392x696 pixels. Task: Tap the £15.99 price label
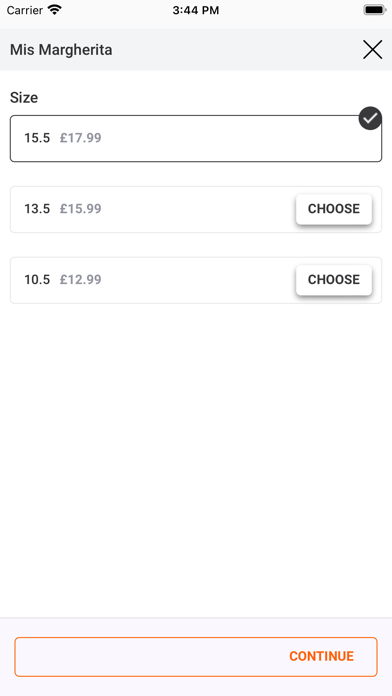(81, 209)
